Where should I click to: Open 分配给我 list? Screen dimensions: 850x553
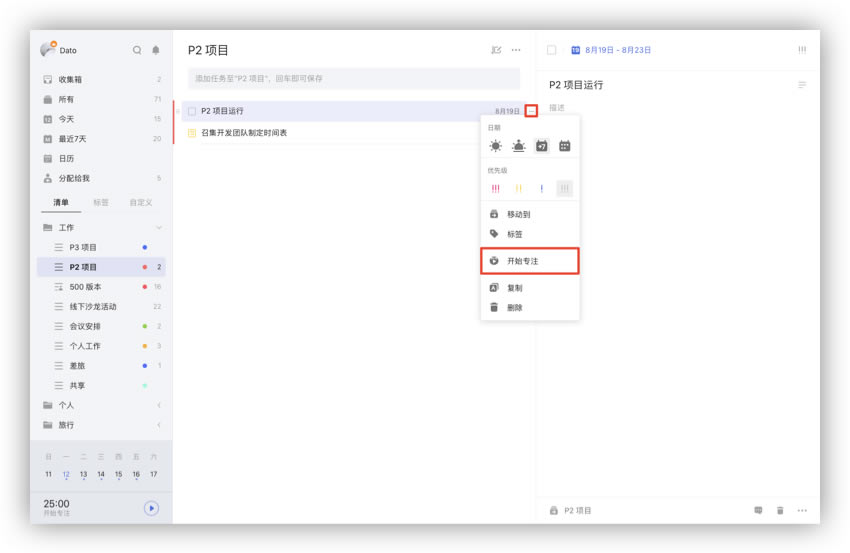(101, 178)
